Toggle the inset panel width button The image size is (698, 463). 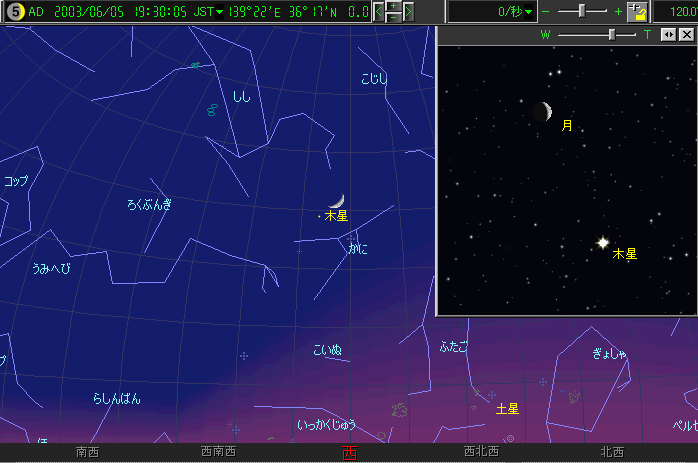point(669,34)
